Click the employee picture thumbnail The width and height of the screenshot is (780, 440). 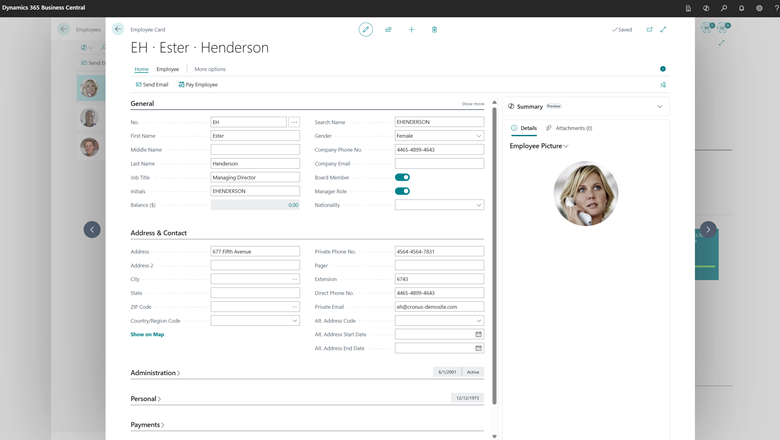(x=586, y=193)
